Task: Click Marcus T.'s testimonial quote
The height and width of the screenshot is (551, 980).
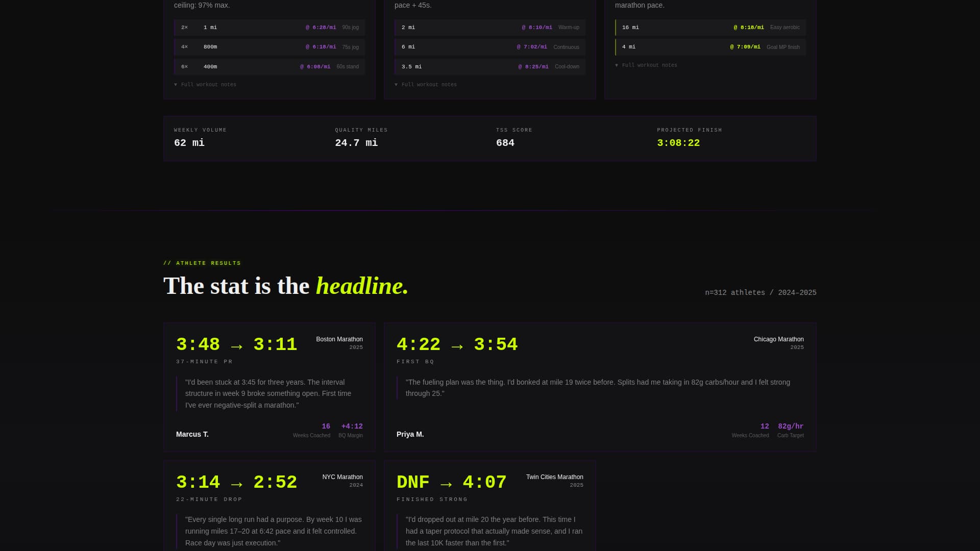Action: [x=269, y=394]
